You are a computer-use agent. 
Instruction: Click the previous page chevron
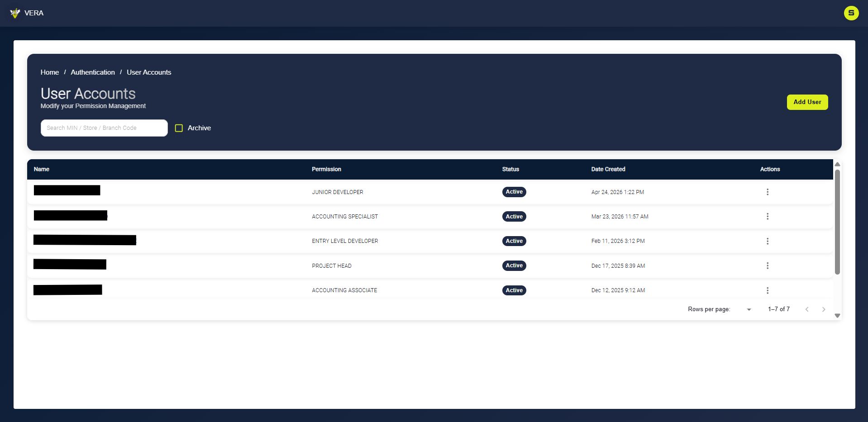(x=807, y=309)
